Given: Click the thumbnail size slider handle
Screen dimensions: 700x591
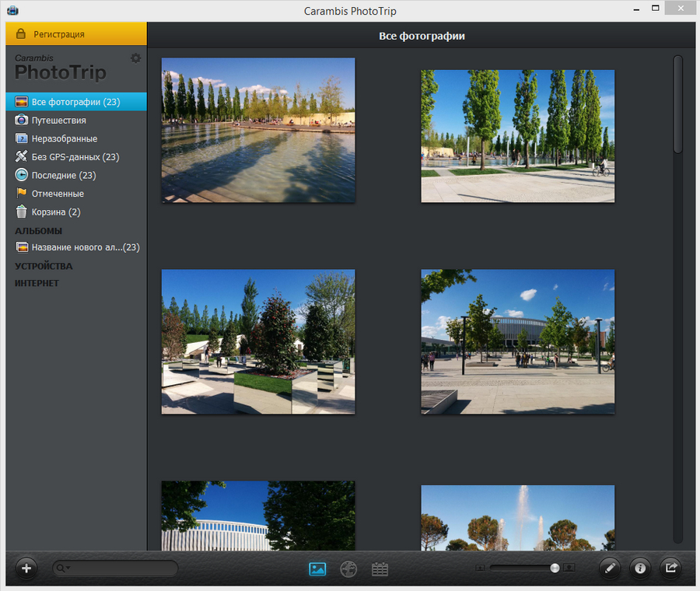Looking at the screenshot, I should tap(555, 568).
